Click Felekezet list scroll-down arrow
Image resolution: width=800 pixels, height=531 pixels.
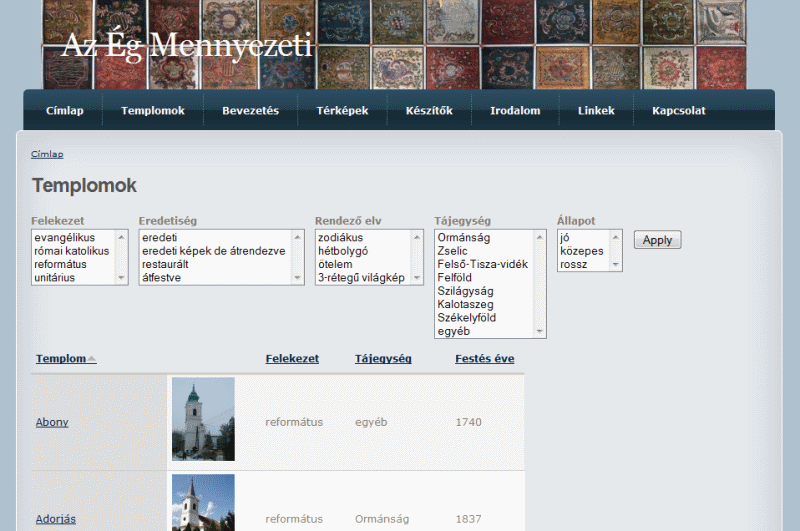click(121, 278)
